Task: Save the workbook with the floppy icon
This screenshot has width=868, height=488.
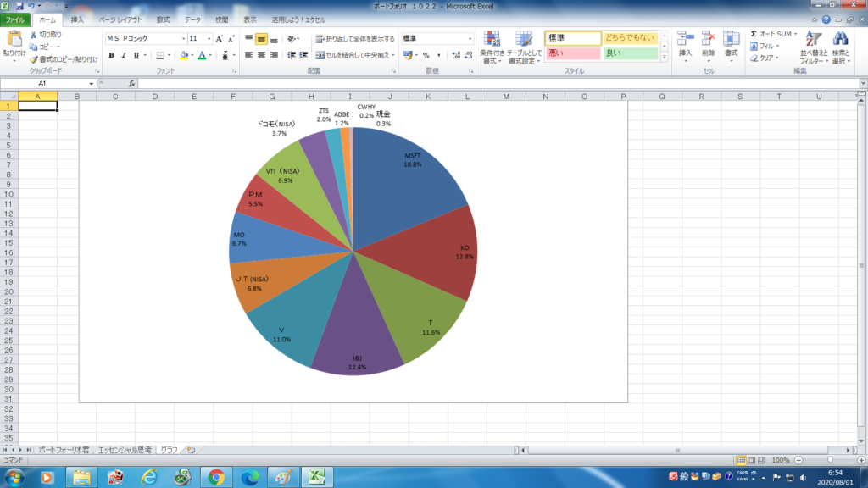Action: click(19, 6)
